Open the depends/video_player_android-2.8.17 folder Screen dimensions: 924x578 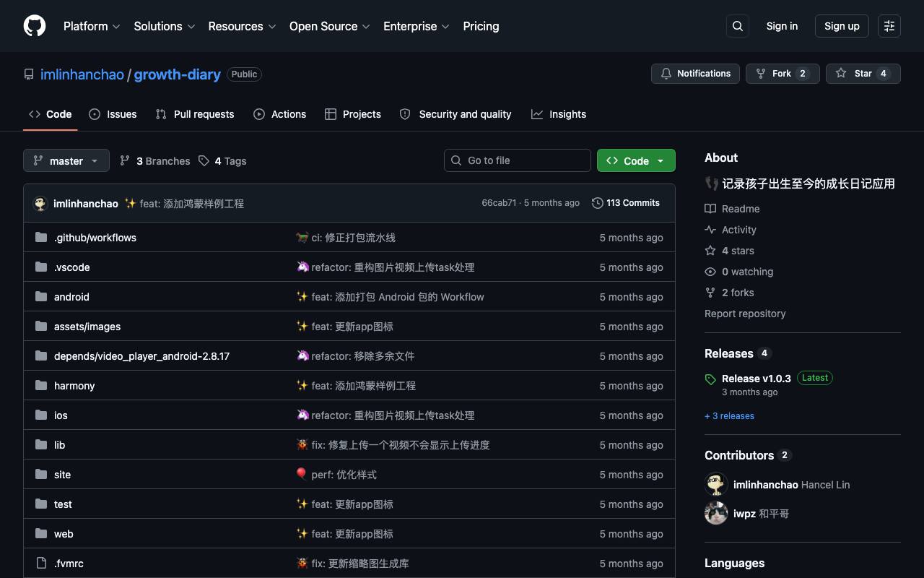tap(141, 356)
